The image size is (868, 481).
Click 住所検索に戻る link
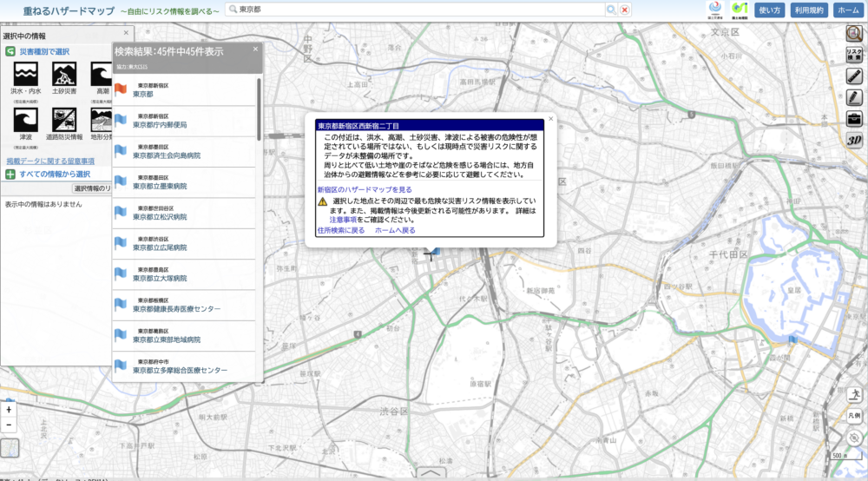coord(341,230)
